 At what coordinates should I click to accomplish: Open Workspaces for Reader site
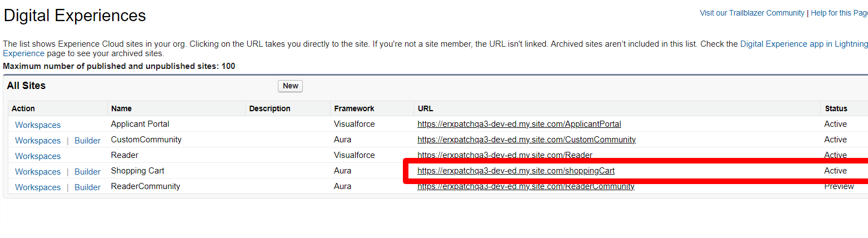pos(38,156)
